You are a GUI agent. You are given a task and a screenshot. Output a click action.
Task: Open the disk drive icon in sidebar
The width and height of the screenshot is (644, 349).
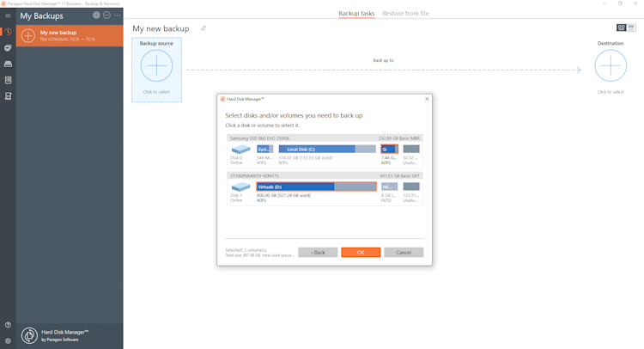pos(8,64)
